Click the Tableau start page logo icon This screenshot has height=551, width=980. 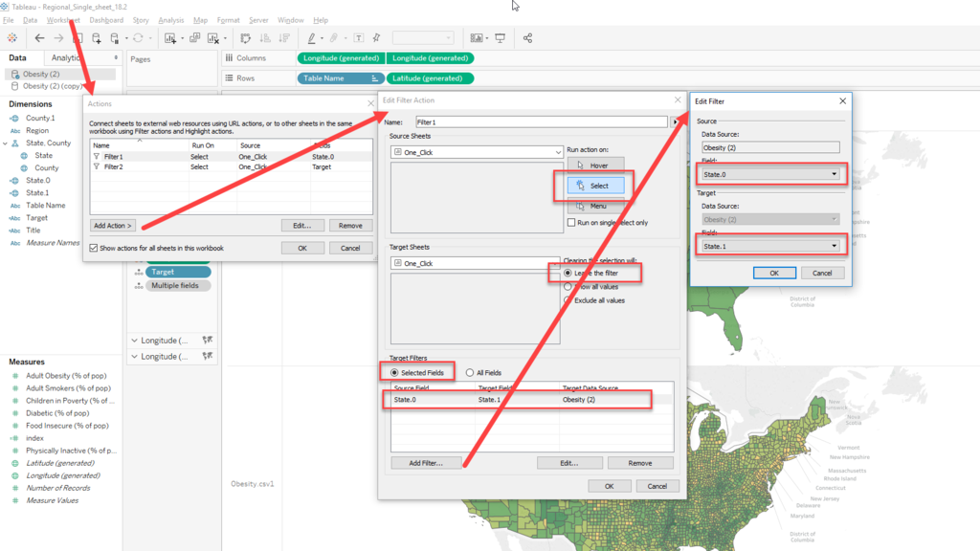point(11,38)
